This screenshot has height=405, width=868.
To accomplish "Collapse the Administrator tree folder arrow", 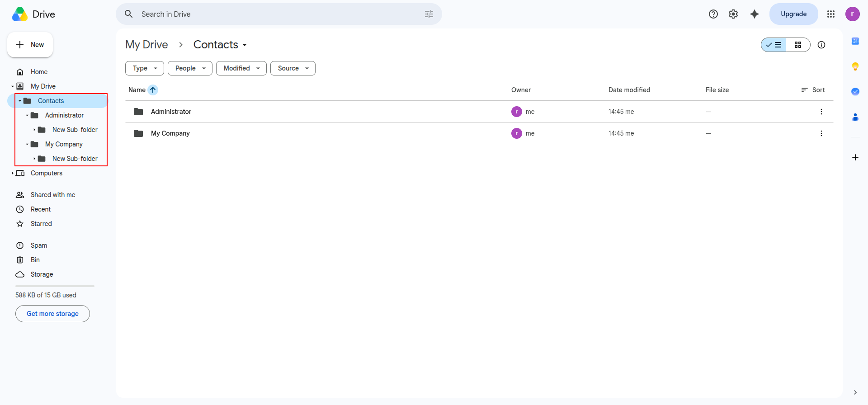I will coord(27,115).
